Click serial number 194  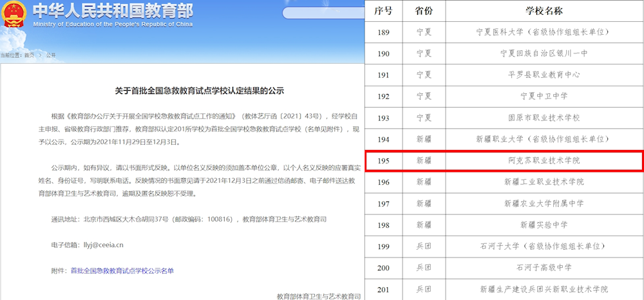(x=383, y=139)
